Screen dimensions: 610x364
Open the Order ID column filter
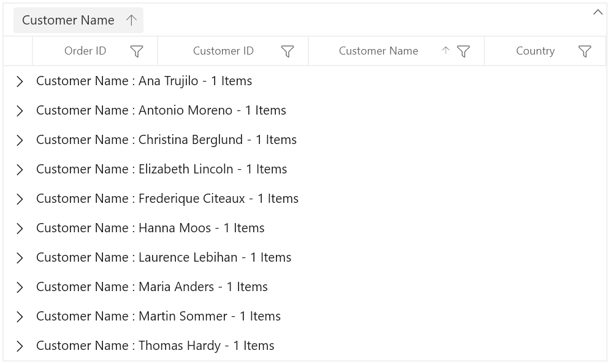click(x=137, y=51)
